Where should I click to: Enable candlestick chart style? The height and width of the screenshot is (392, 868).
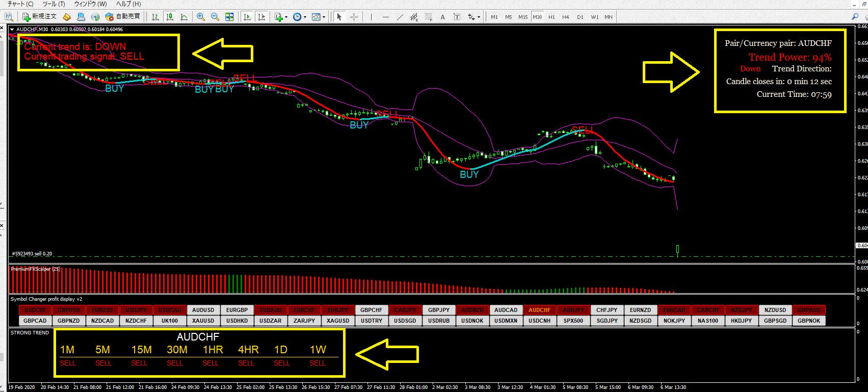pyautogui.click(x=170, y=17)
